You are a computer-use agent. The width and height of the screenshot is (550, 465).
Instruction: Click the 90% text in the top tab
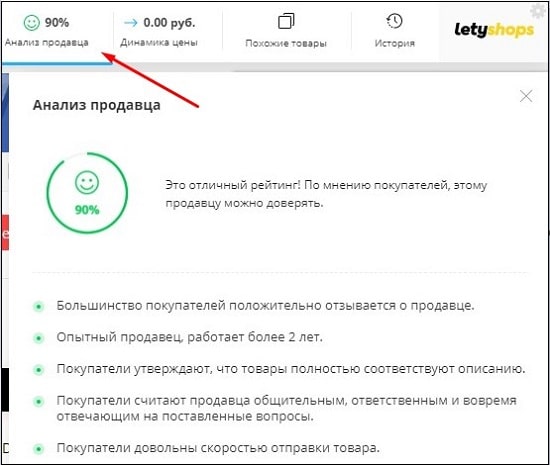(x=57, y=23)
